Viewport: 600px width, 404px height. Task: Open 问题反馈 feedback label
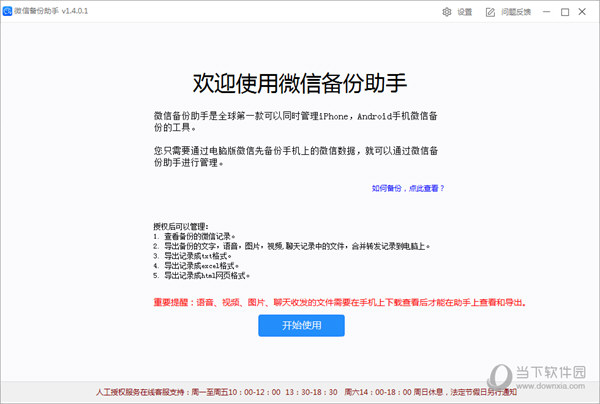516,12
